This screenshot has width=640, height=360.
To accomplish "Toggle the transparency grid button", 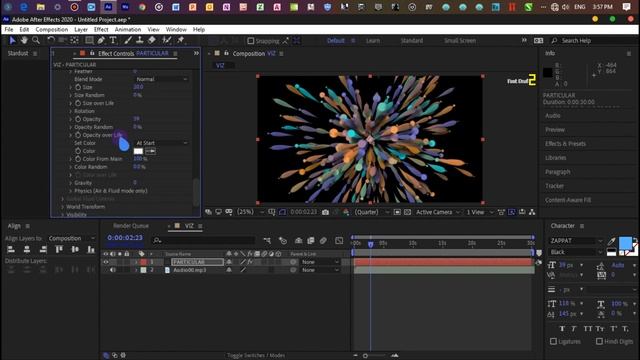I will click(x=407, y=212).
